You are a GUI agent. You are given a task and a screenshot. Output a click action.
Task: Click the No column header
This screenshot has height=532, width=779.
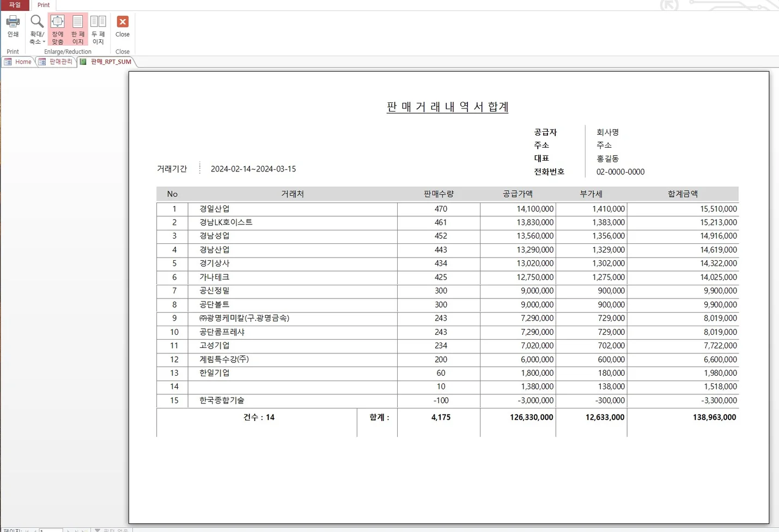[172, 194]
